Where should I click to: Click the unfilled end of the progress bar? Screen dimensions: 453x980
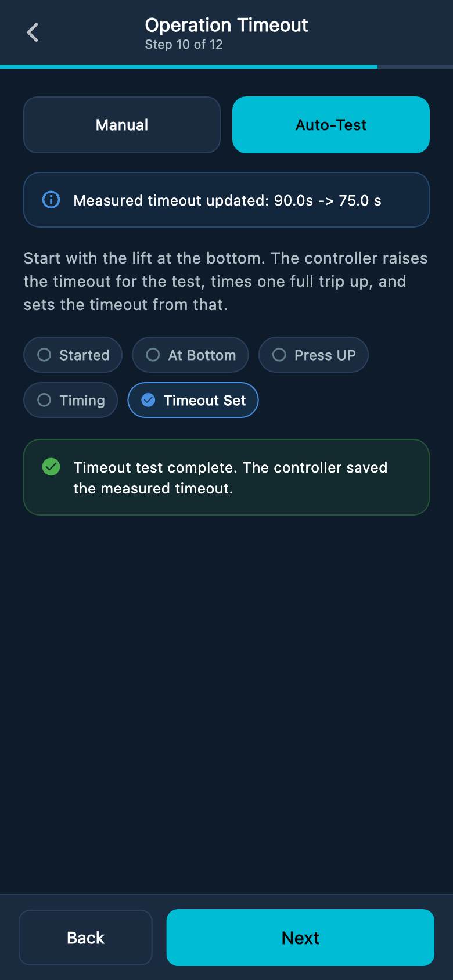tap(415, 67)
